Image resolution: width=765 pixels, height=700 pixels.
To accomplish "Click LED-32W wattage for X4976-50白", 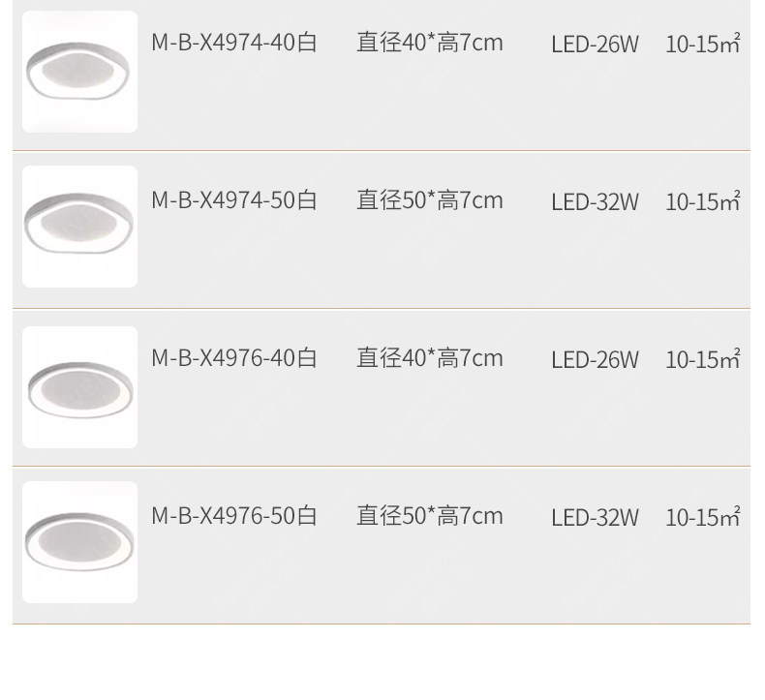I will click(595, 518).
